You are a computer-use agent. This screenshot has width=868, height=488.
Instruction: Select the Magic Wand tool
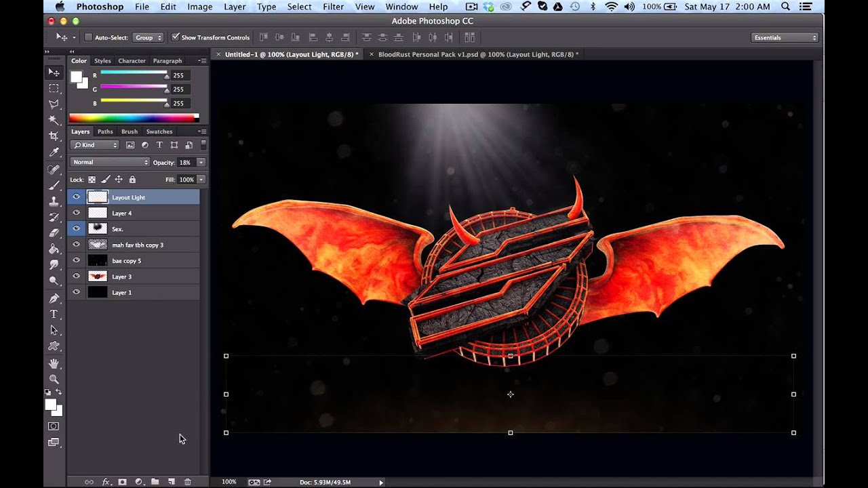pos(54,120)
